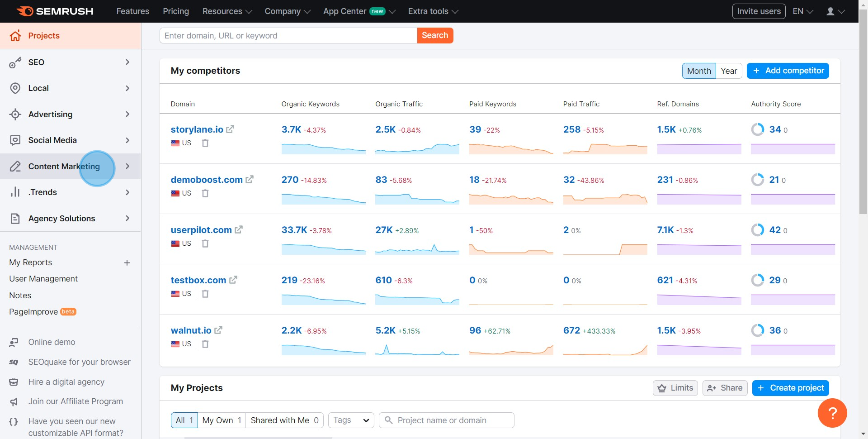Expand the SEO menu chevron
This screenshot has width=868, height=439.
pos(127,62)
